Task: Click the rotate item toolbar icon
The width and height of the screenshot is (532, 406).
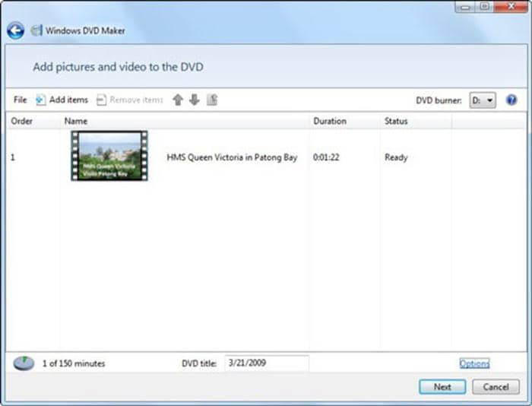Action: (212, 100)
